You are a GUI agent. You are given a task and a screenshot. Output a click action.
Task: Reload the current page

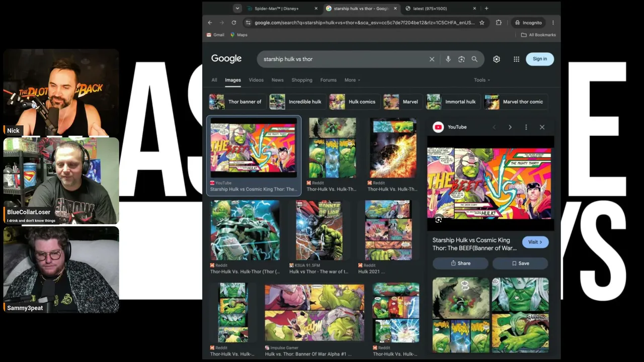pos(234,23)
